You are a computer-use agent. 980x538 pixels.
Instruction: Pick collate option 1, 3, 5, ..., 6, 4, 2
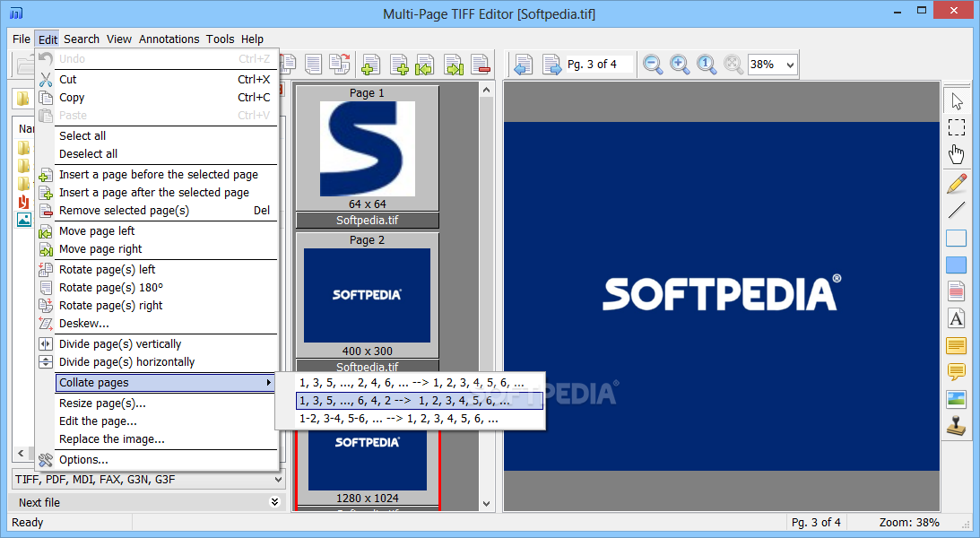(x=419, y=401)
